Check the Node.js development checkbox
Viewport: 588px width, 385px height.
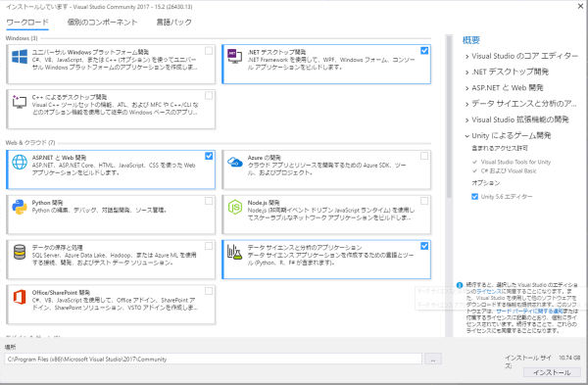pos(424,201)
